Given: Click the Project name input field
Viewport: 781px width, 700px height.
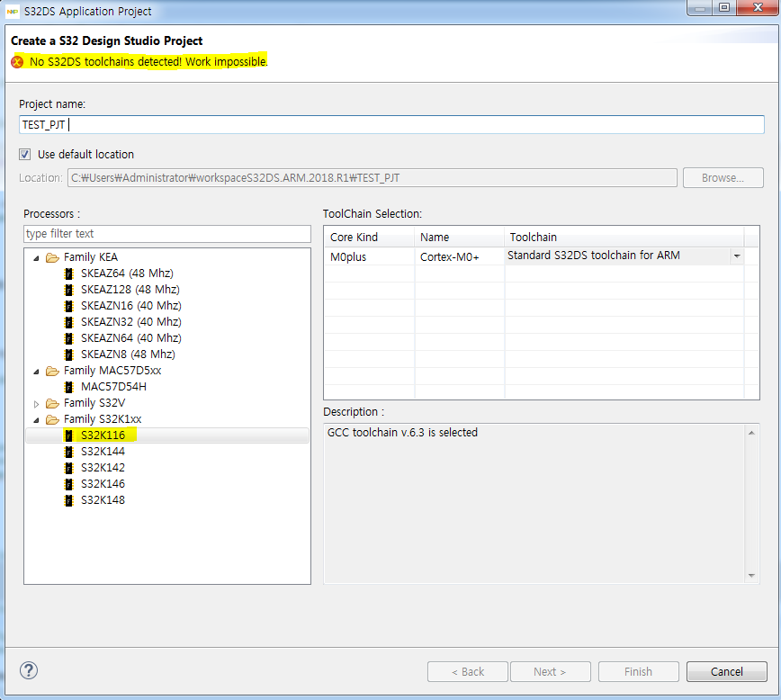Looking at the screenshot, I should coord(391,124).
